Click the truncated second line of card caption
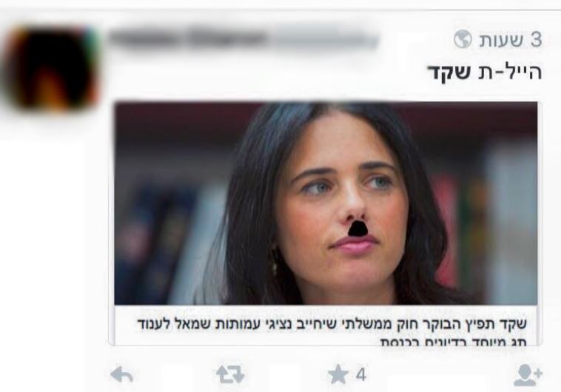The image size is (561, 392). coord(453,342)
